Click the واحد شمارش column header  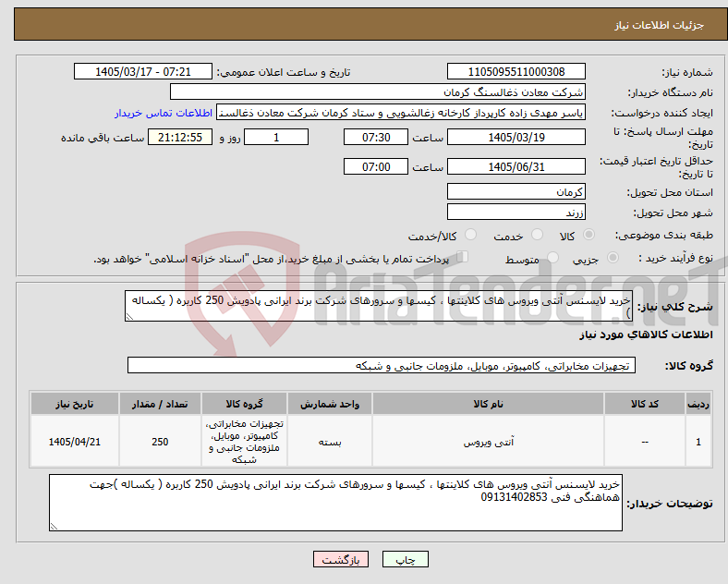click(330, 404)
